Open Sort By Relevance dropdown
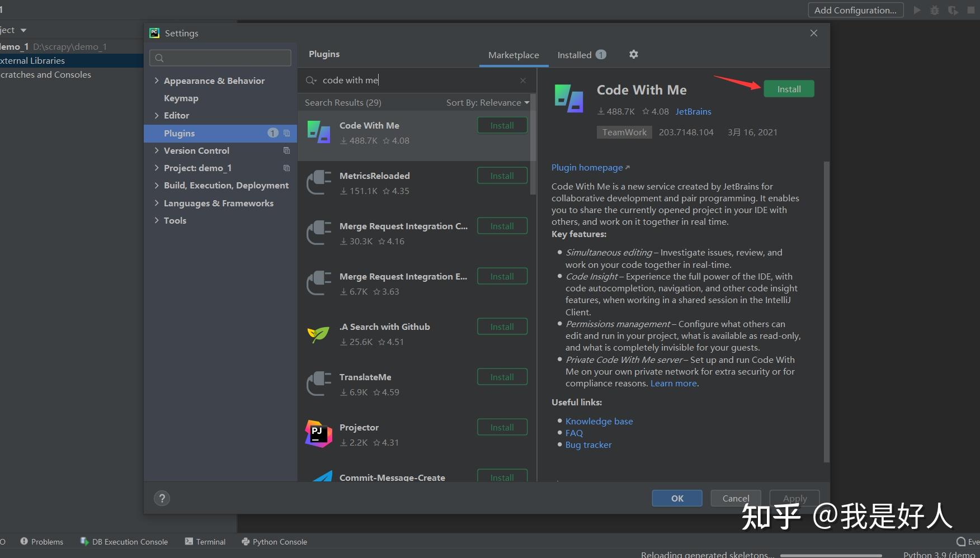 coord(488,102)
